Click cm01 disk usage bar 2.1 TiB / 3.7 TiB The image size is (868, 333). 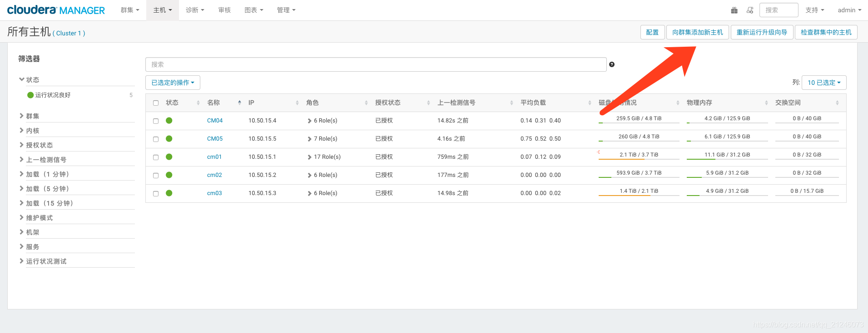click(x=639, y=156)
